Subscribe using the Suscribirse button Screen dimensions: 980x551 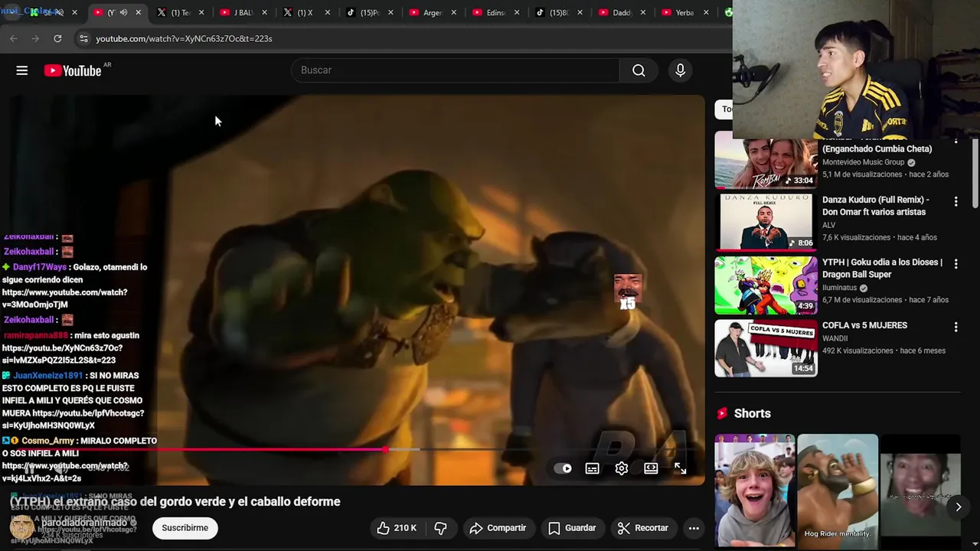[x=185, y=528]
